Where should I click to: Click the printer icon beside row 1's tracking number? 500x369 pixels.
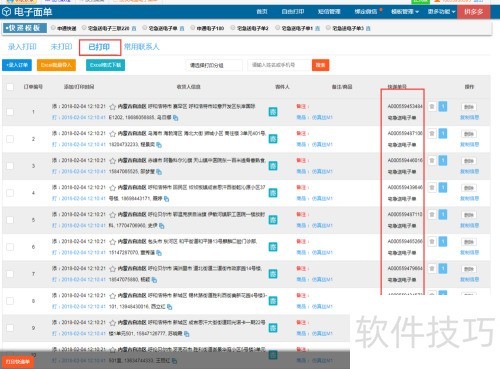432,107
